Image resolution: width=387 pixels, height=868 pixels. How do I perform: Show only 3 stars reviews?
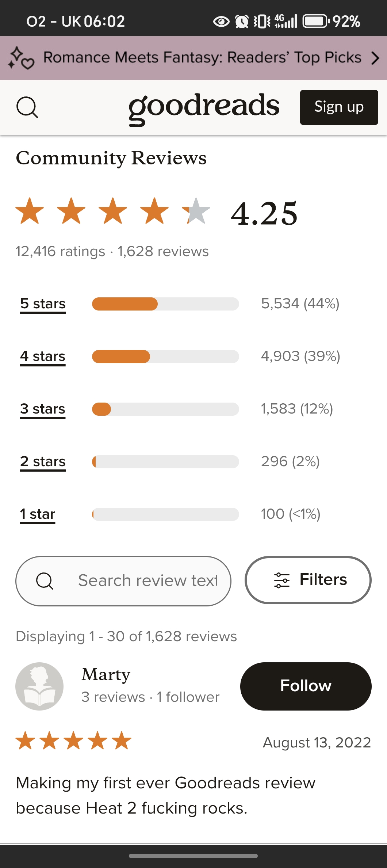pyautogui.click(x=43, y=409)
